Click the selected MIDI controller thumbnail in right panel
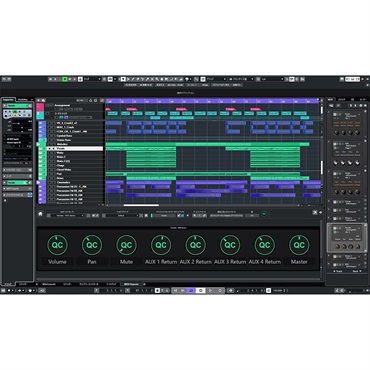Image resolution: width=370 pixels, height=370 pixels. [x=347, y=237]
